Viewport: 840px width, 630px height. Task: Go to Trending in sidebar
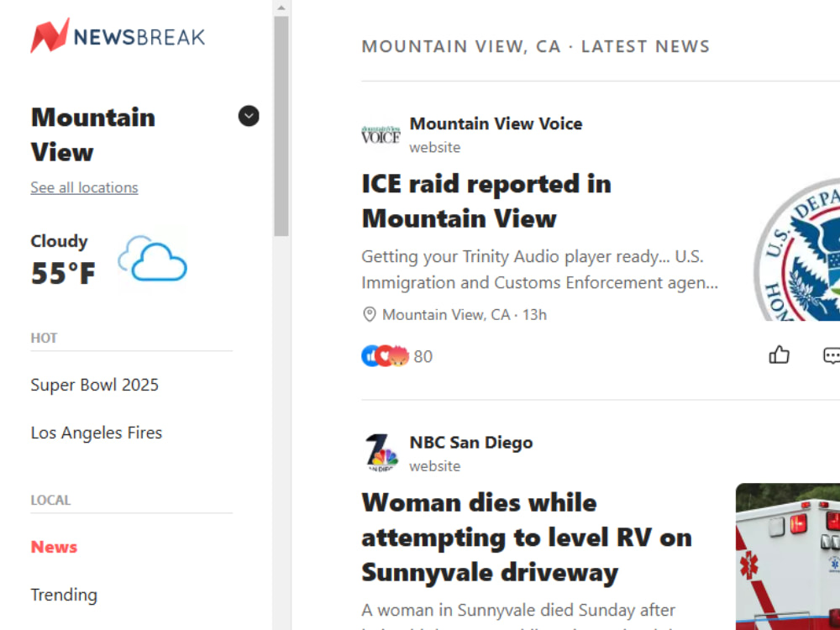coord(64,595)
